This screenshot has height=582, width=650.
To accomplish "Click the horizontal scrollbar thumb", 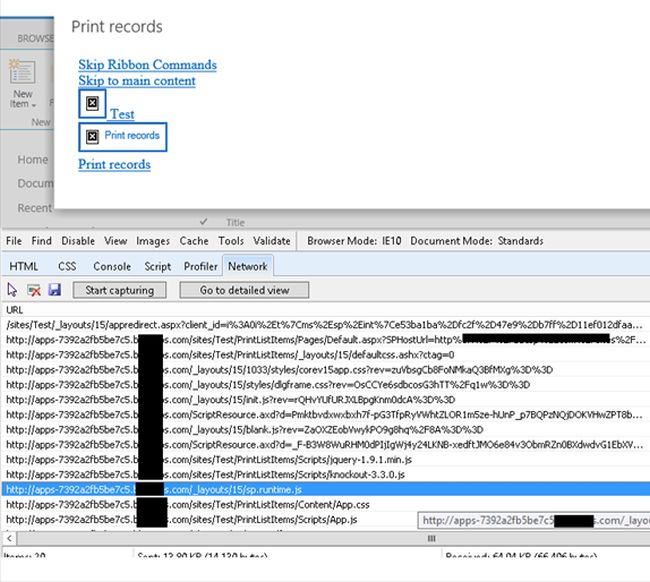I will tap(333, 539).
